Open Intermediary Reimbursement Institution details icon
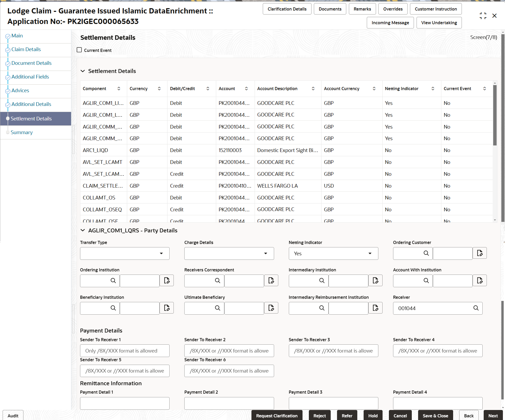This screenshot has width=505, height=420. 375,308
